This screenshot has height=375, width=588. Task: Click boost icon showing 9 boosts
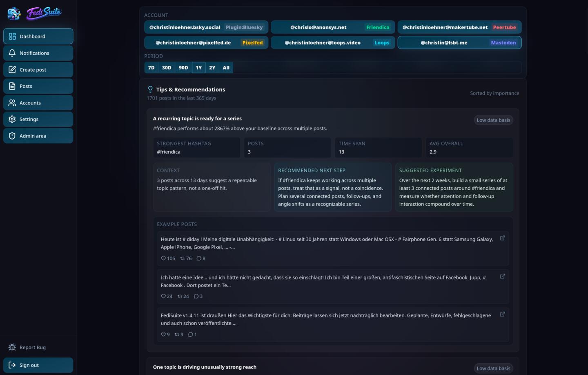(177, 335)
